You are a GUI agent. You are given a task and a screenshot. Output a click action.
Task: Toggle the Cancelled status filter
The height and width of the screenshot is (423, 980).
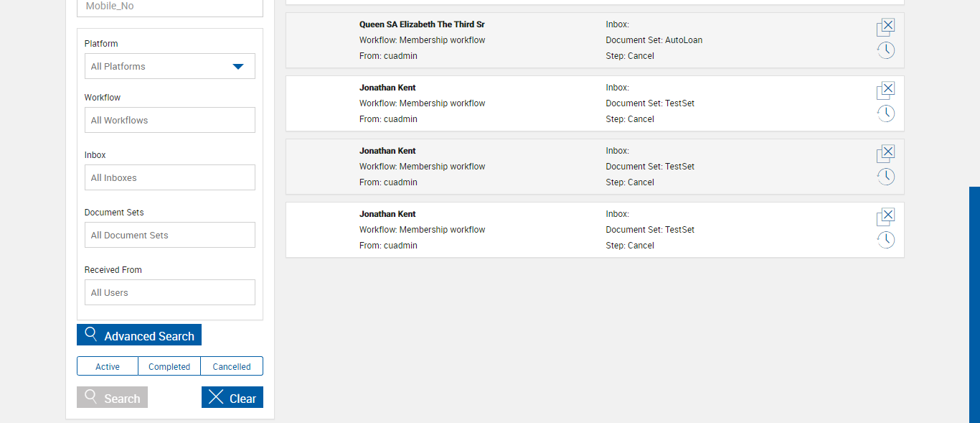click(232, 366)
